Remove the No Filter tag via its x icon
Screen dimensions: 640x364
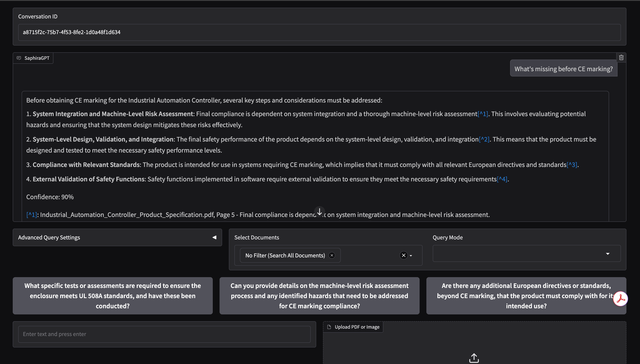click(x=332, y=255)
